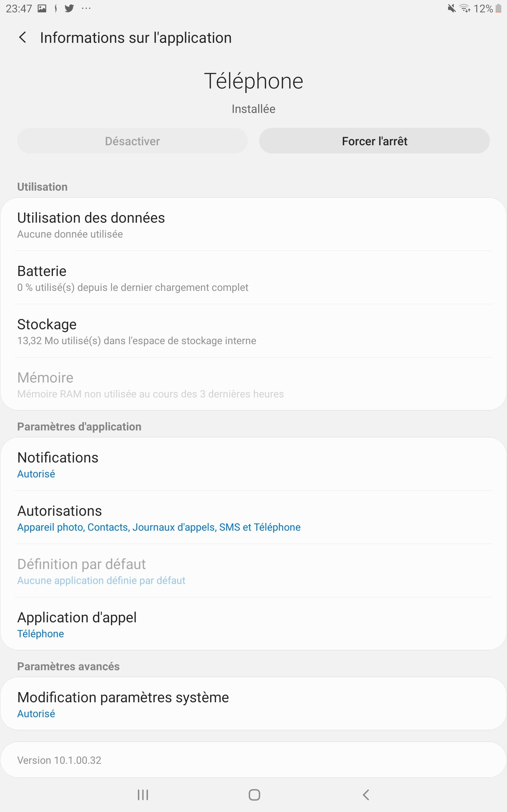The image size is (507, 812).
Task: Open Utilisation des données
Action: [253, 225]
